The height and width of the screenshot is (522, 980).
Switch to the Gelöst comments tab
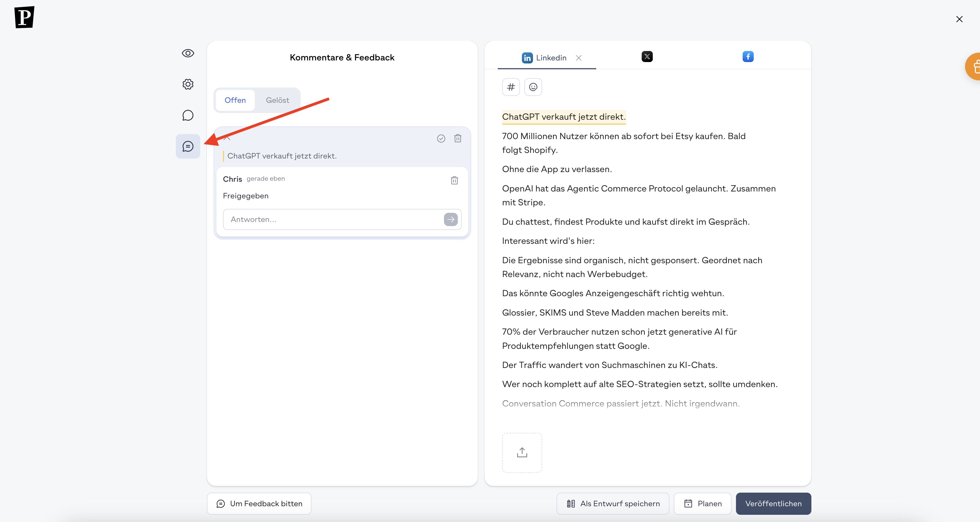[277, 100]
